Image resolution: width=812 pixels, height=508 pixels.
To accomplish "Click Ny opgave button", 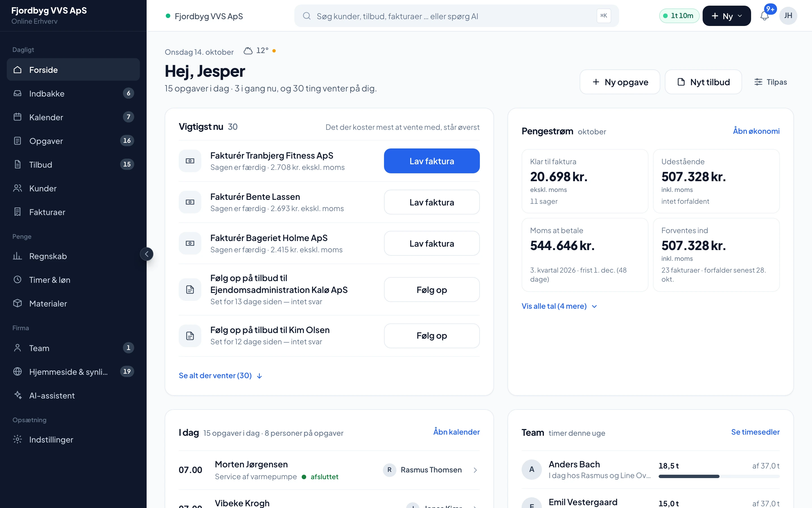I will click(x=620, y=82).
